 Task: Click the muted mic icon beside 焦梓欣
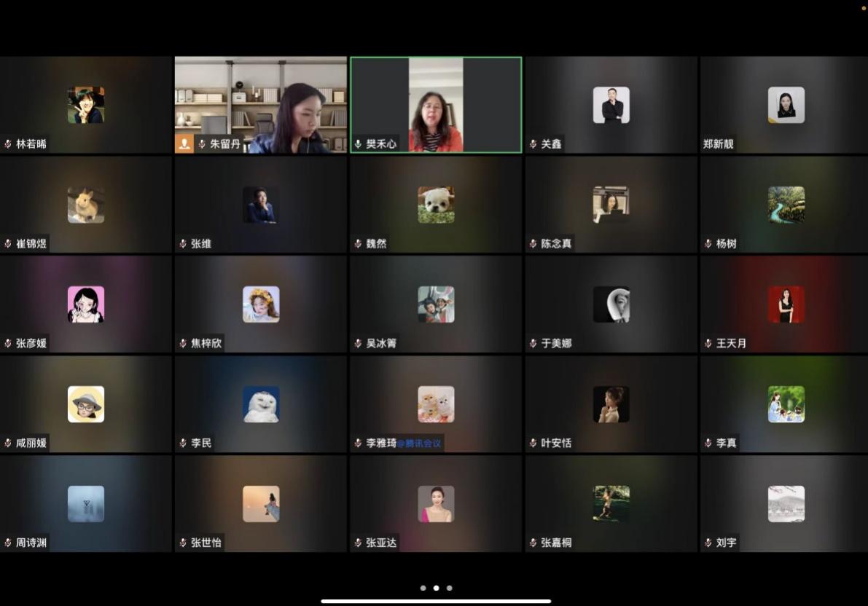[x=183, y=343]
